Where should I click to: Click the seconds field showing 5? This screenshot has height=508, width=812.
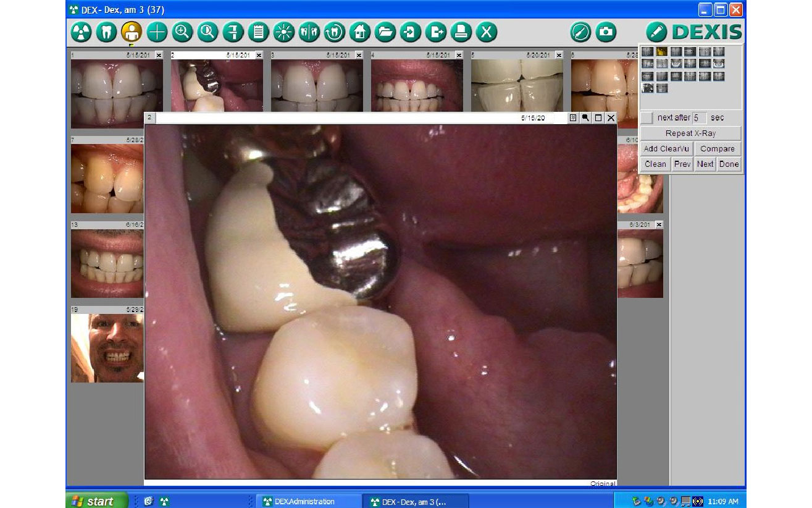click(x=699, y=117)
